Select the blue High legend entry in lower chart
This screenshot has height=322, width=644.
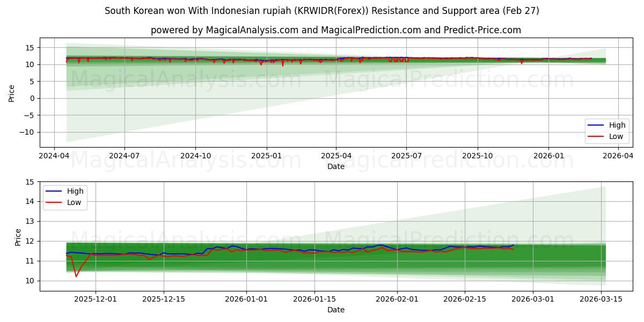(x=64, y=191)
